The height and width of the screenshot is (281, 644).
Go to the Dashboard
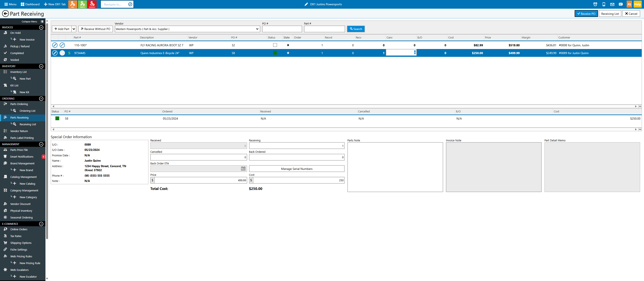30,4
